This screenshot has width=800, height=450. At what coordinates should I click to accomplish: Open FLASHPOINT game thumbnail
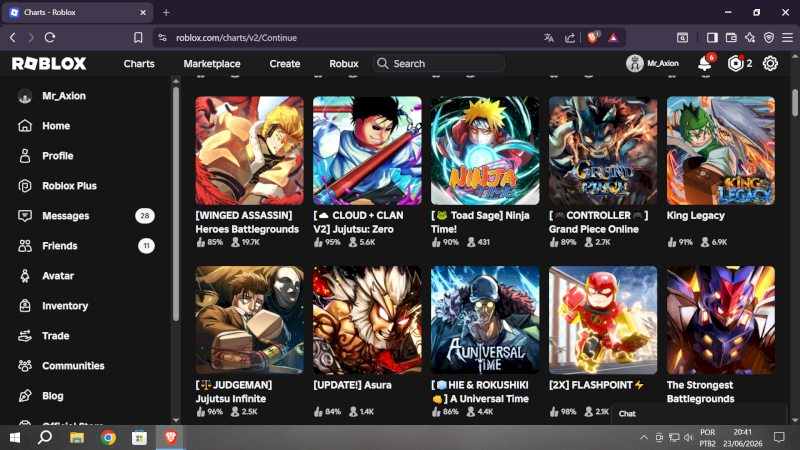click(x=603, y=320)
